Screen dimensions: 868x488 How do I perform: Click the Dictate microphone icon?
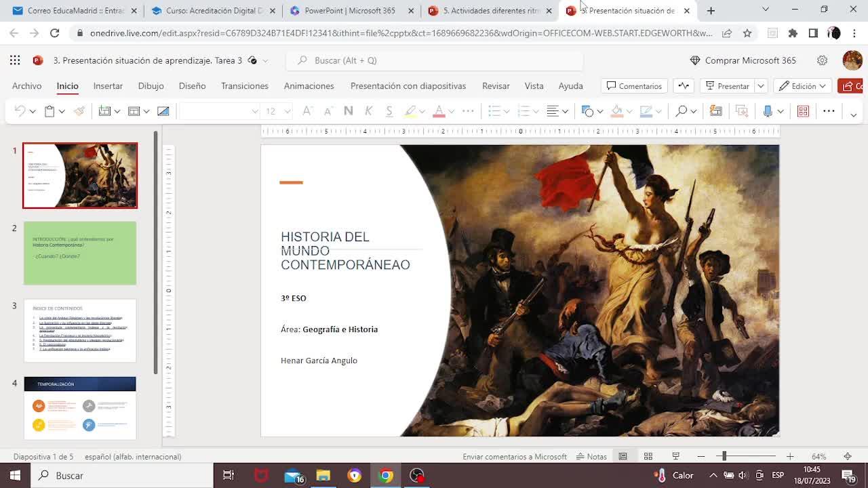tap(768, 111)
